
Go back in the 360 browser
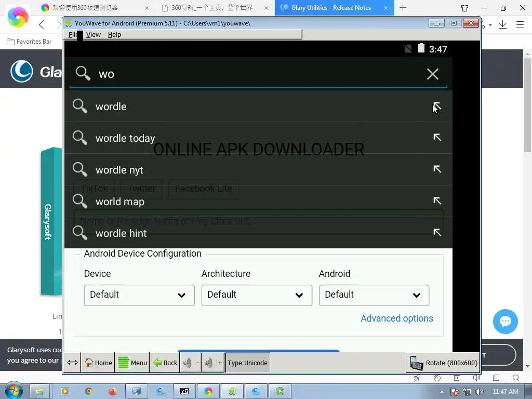(x=42, y=24)
